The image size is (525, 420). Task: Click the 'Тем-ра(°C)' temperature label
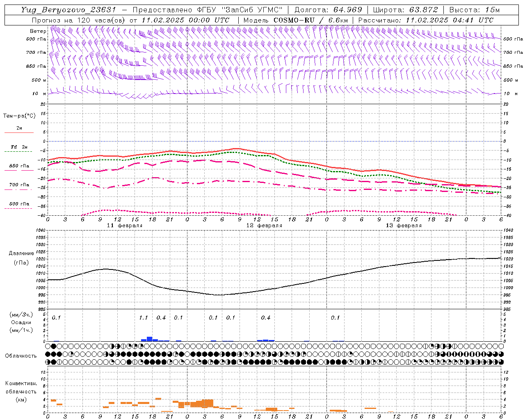[19, 116]
